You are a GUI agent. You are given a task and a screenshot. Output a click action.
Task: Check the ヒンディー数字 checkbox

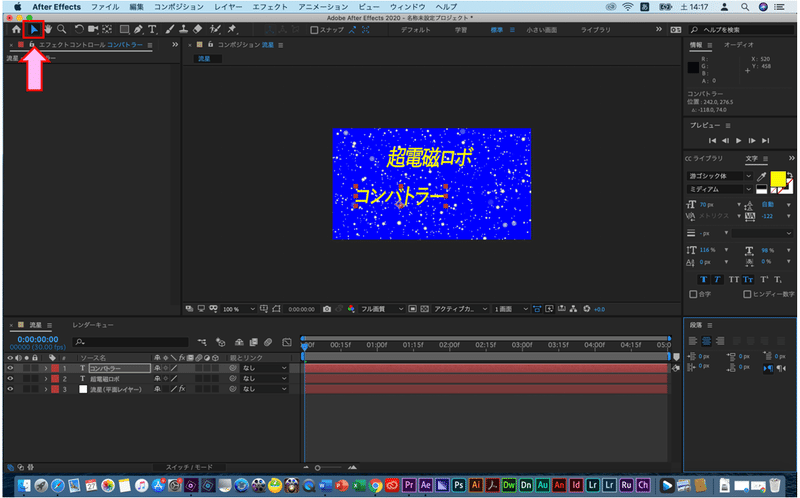pyautogui.click(x=747, y=294)
